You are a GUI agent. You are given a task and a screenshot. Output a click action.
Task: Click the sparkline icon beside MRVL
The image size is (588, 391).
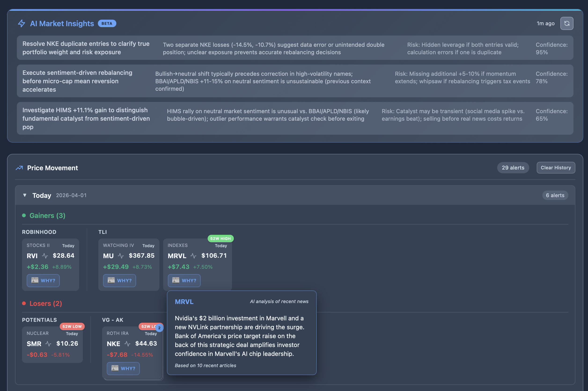click(193, 256)
